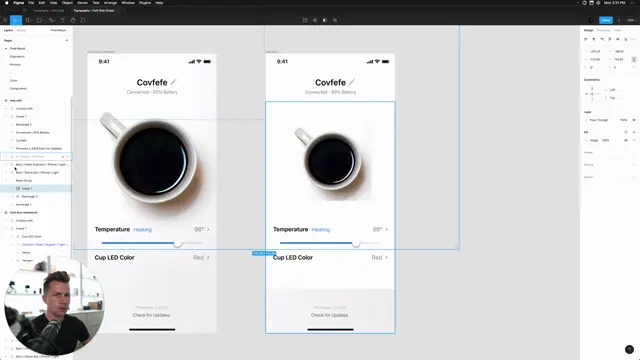Viewport: 640px width, 360px height.
Task: Open the Object menu
Action: pos(67,3)
